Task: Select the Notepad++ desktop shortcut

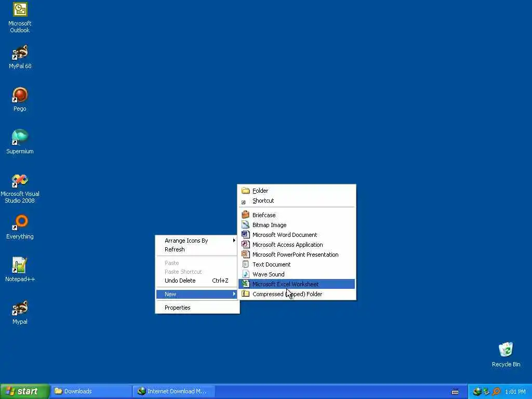Action: click(20, 270)
